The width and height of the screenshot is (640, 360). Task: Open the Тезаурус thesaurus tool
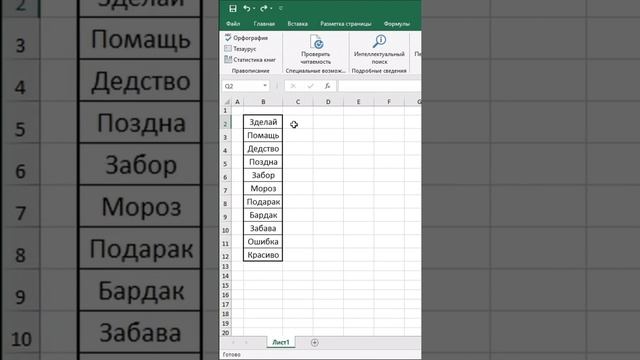240,49
